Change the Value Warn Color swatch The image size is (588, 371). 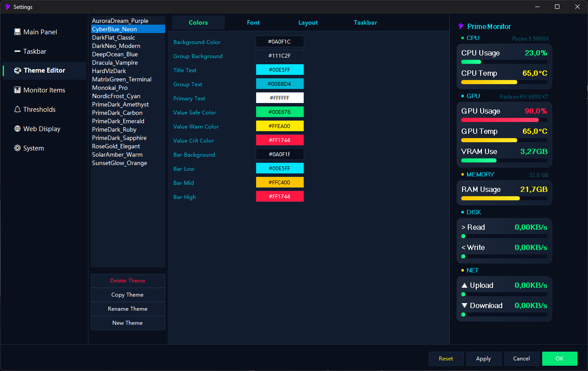[x=279, y=126]
